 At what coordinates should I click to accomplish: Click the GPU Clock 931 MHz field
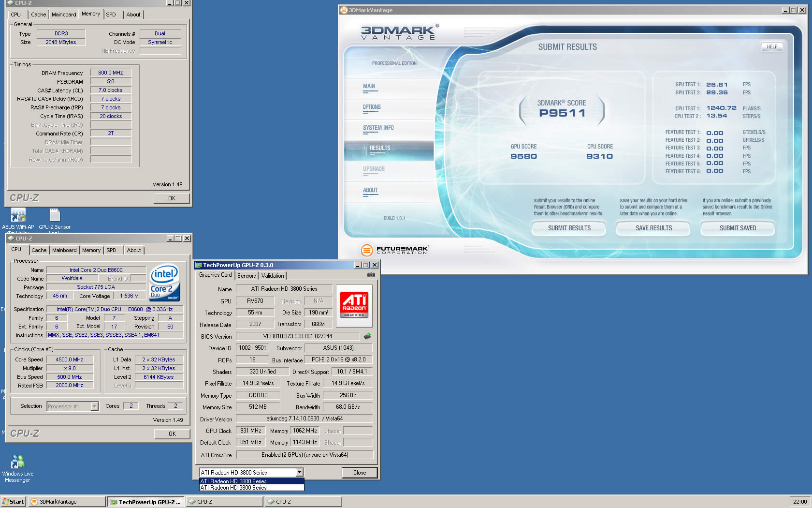click(x=251, y=431)
